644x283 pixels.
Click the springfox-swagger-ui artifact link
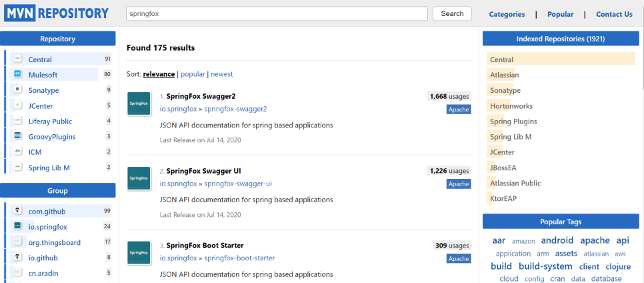click(x=238, y=184)
